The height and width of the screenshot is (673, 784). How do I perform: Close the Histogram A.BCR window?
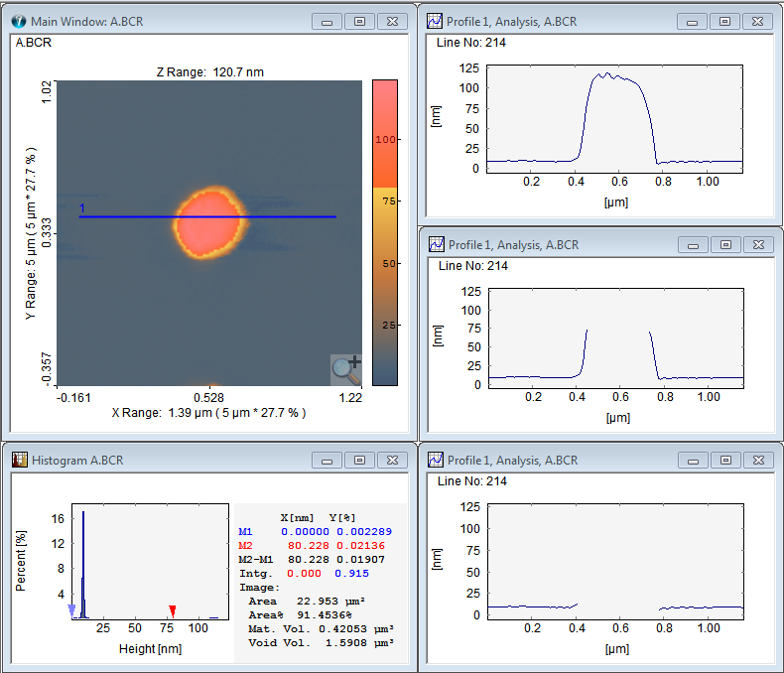click(x=393, y=461)
